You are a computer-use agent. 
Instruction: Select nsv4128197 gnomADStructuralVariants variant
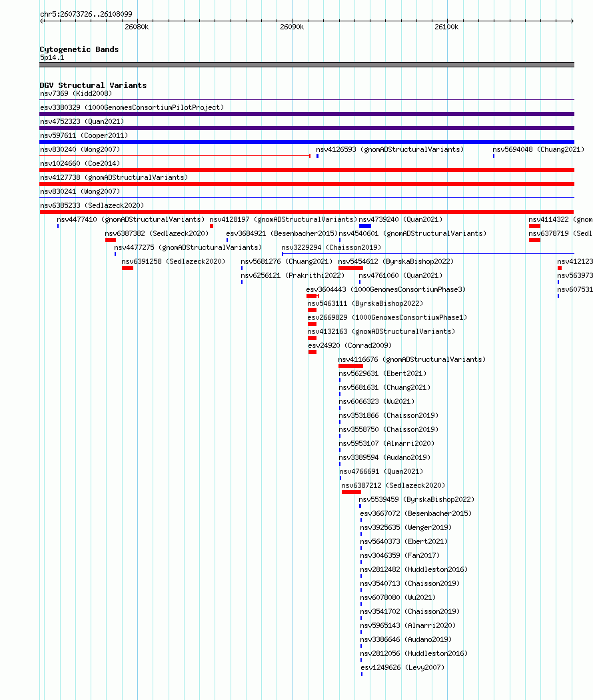[x=283, y=219]
